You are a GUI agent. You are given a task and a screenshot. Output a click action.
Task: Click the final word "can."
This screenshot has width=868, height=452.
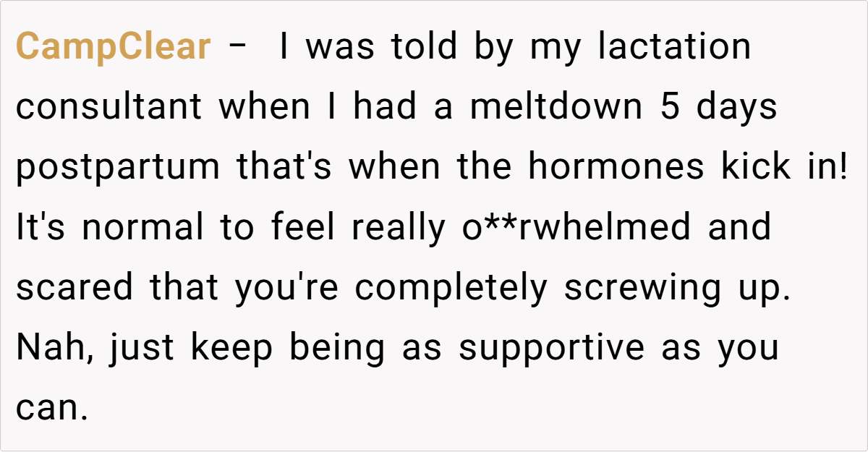51,409
